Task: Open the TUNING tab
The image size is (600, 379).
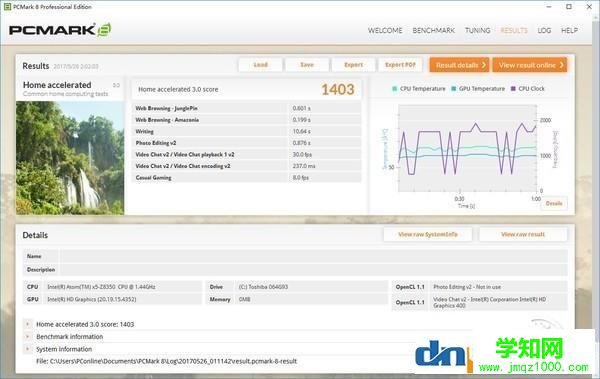Action: click(477, 31)
